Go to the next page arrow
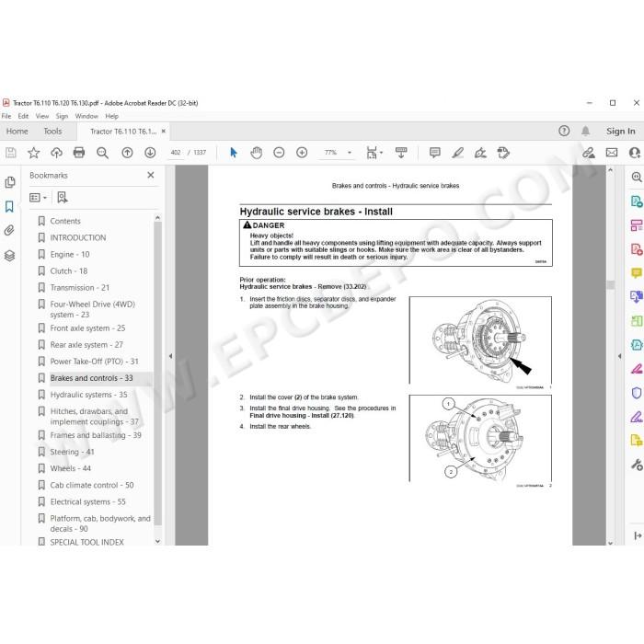Viewport: 644px width, 644px height. pyautogui.click(x=150, y=153)
